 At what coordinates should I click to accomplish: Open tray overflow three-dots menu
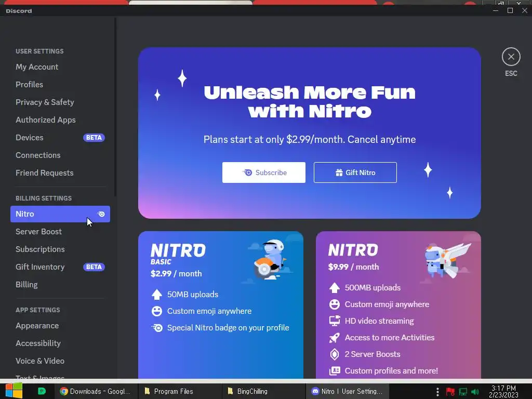(x=437, y=392)
